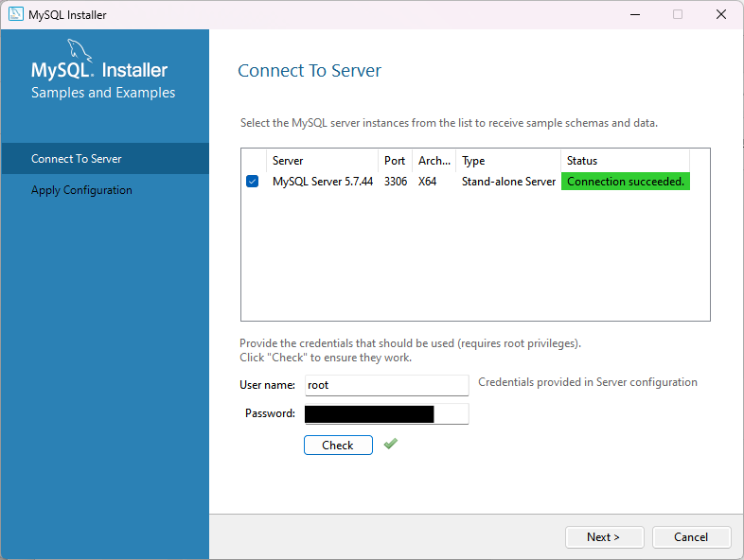This screenshot has height=560, width=744.
Task: Click the 3306 port value
Action: [396, 182]
